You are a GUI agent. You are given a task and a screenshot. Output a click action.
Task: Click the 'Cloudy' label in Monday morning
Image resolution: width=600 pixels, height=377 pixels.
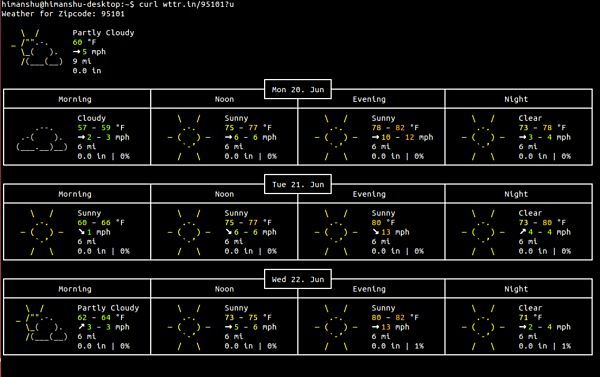(x=91, y=118)
